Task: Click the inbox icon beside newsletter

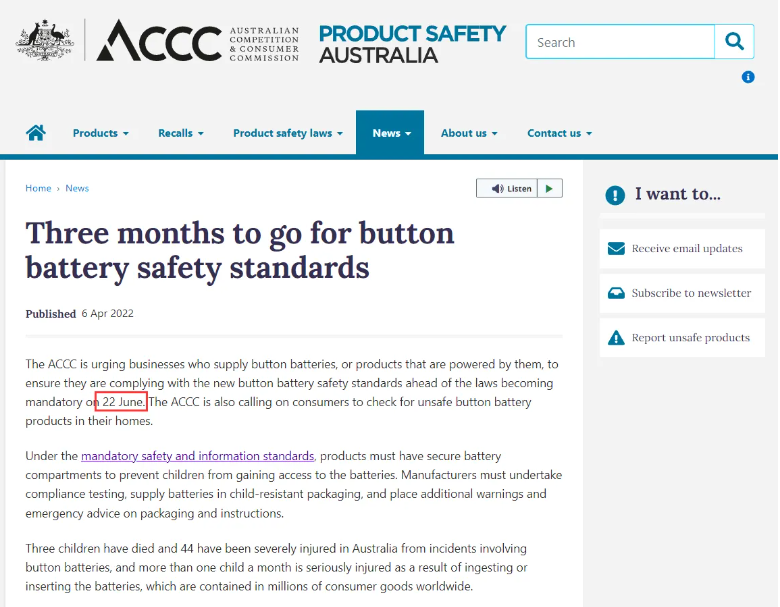Action: tap(616, 293)
